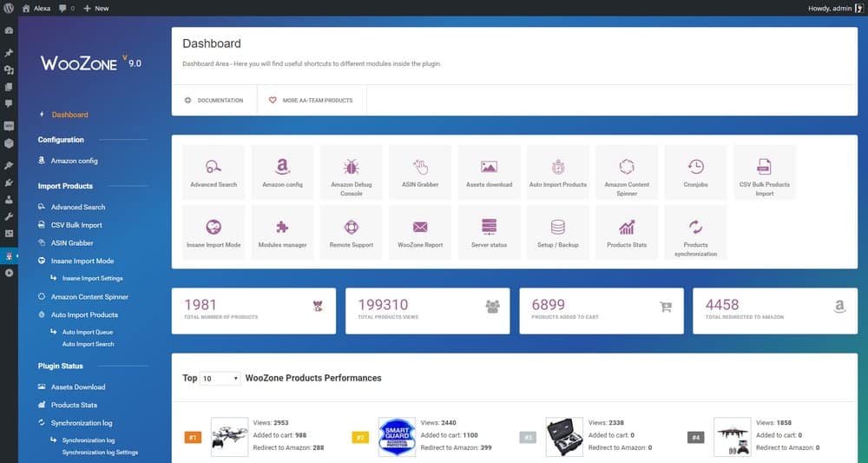Viewport: 868px width, 463px height.
Task: Click the WordPress logo in admin bar
Action: 9,8
